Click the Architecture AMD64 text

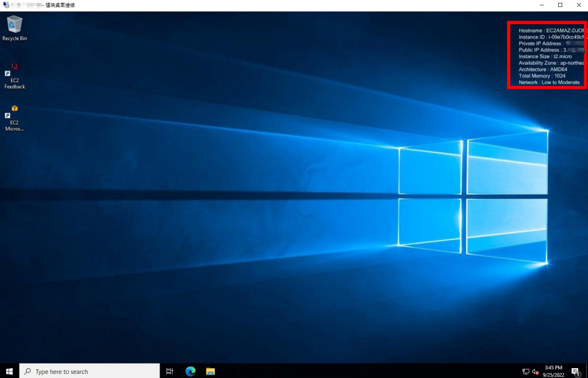543,70
